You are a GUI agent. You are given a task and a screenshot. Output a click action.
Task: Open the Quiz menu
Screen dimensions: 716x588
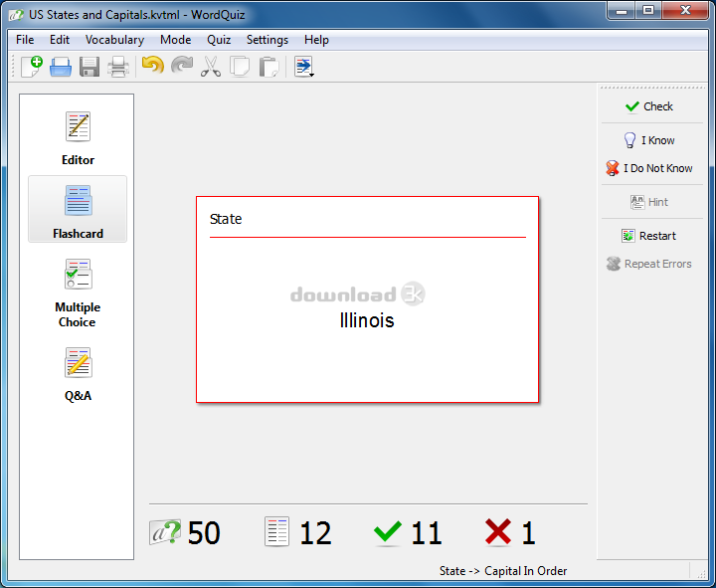tap(219, 40)
